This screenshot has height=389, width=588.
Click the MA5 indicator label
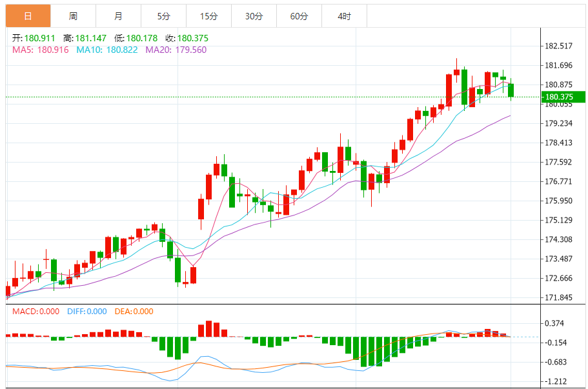(x=40, y=50)
